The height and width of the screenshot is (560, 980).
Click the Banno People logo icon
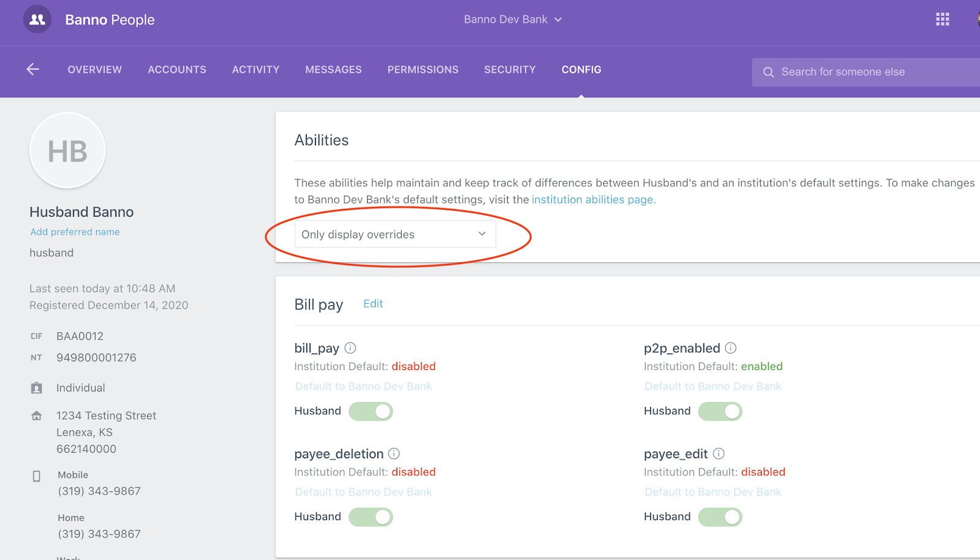37,20
